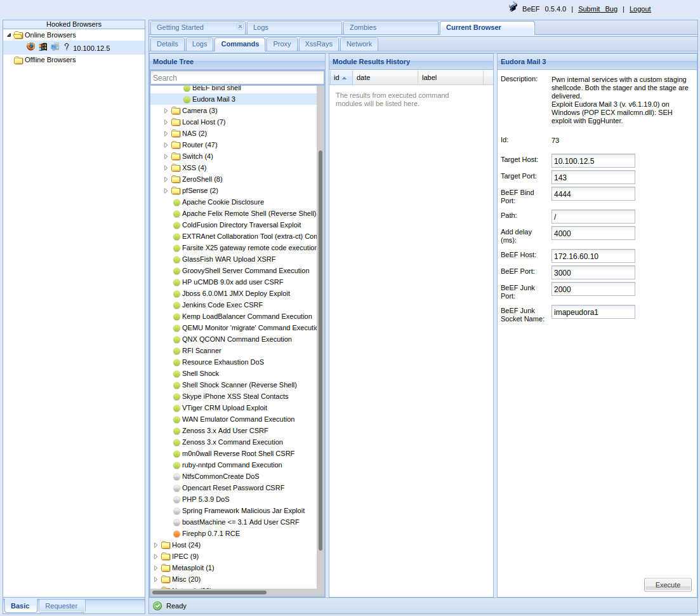Click the computer hardware icon beside 10.100.12.5
The height and width of the screenshot is (616, 700).
55,46
